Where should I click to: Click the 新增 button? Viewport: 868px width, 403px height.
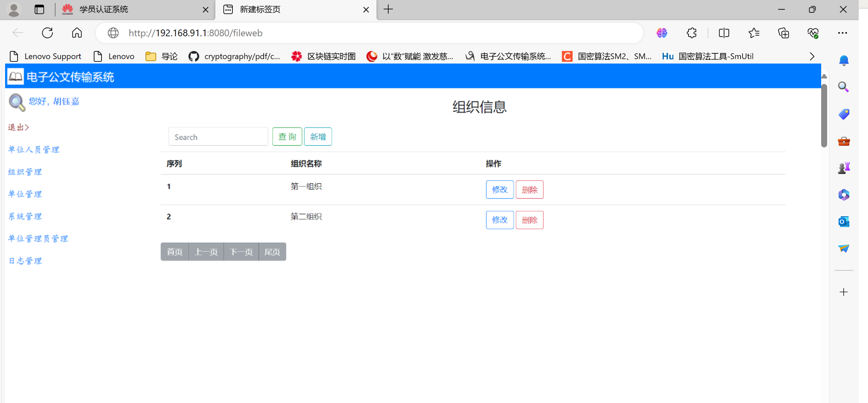pyautogui.click(x=318, y=137)
